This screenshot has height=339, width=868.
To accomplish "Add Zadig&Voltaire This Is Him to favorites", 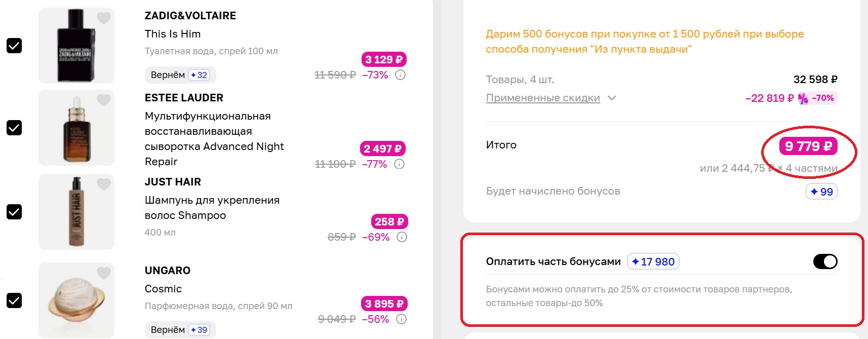I will pyautogui.click(x=104, y=18).
